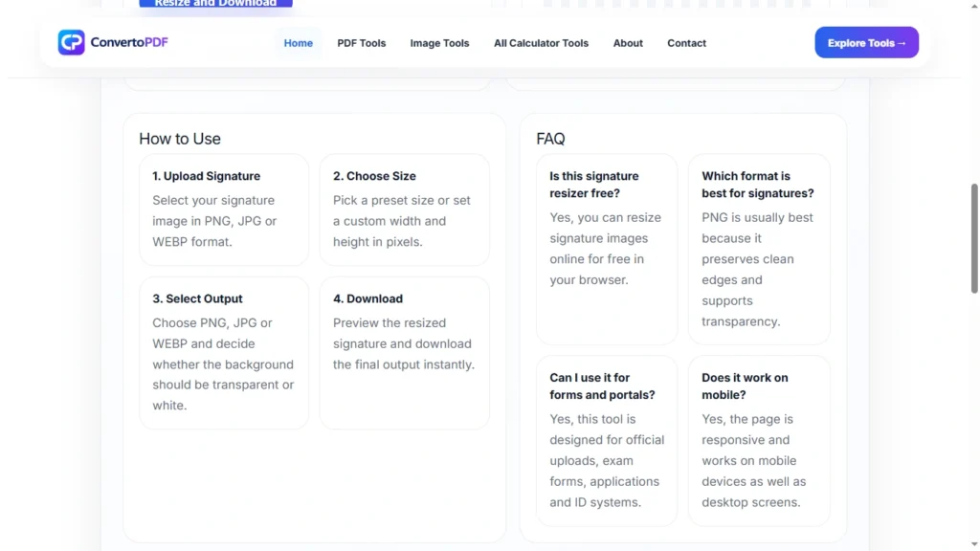The width and height of the screenshot is (980, 551).
Task: Click "Which format is best for signatures?" question
Action: point(758,185)
